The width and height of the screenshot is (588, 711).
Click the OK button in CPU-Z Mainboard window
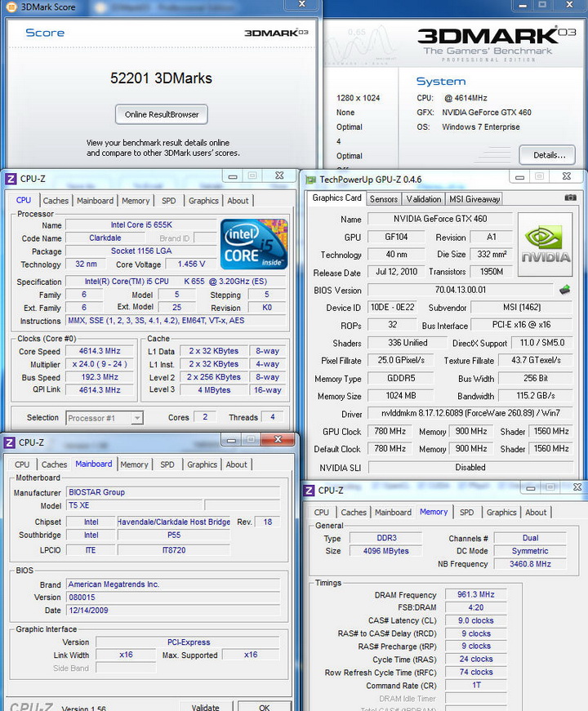click(x=265, y=706)
